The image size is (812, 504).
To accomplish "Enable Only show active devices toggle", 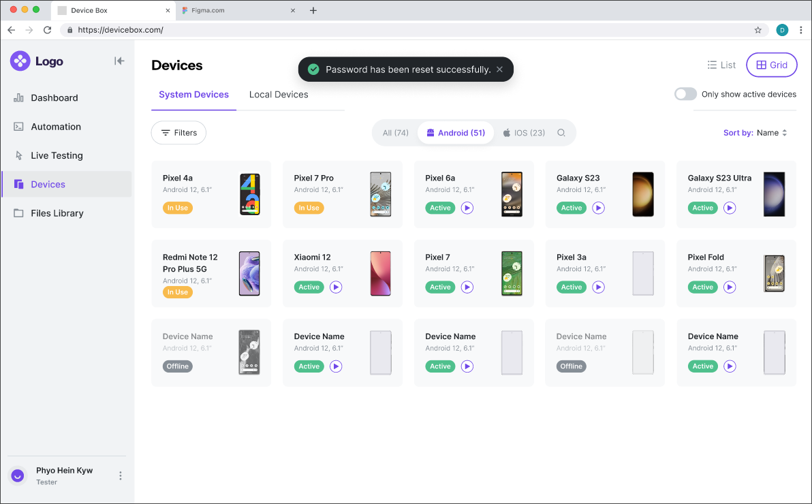I will 685,94.
